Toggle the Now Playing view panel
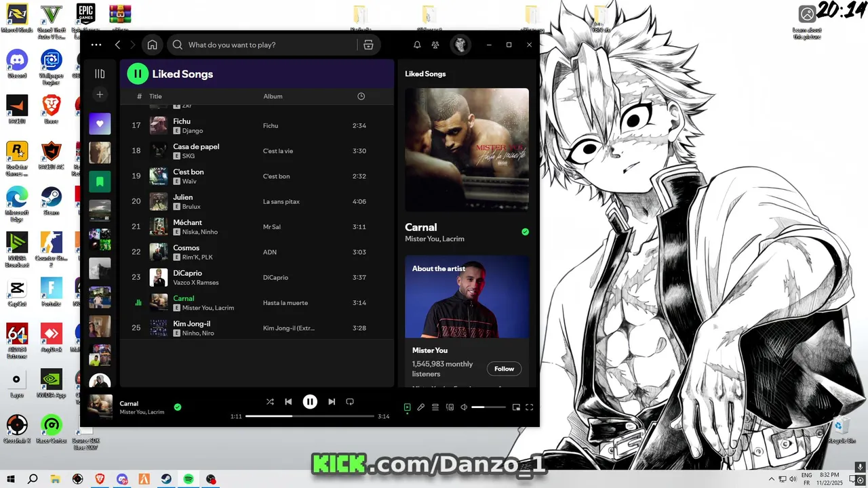Image resolution: width=868 pixels, height=488 pixels. coord(407,407)
